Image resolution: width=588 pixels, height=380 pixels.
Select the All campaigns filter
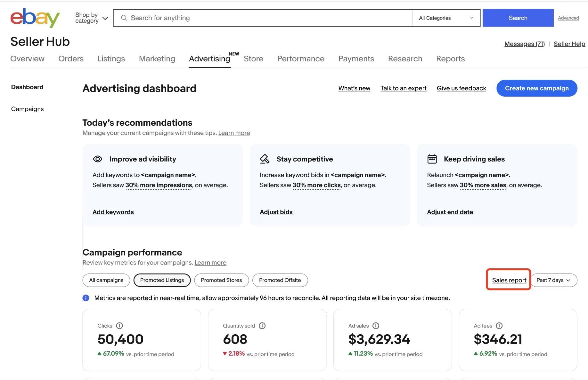[106, 280]
